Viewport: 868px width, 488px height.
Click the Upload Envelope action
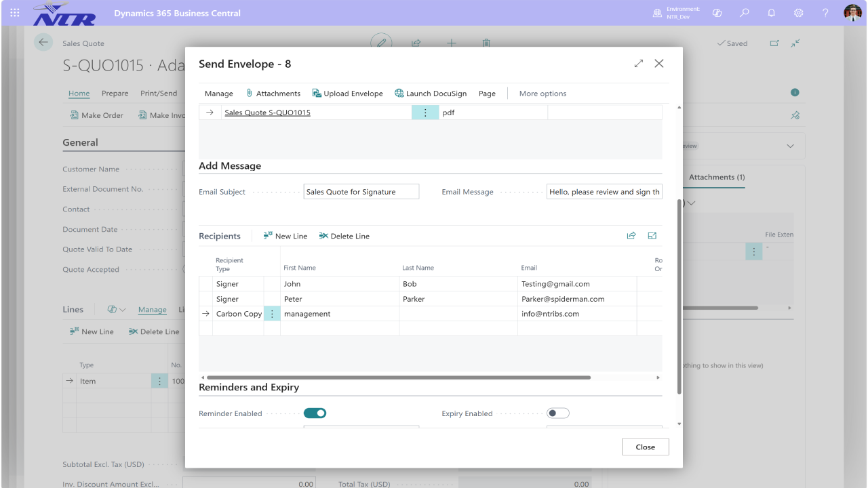(347, 94)
